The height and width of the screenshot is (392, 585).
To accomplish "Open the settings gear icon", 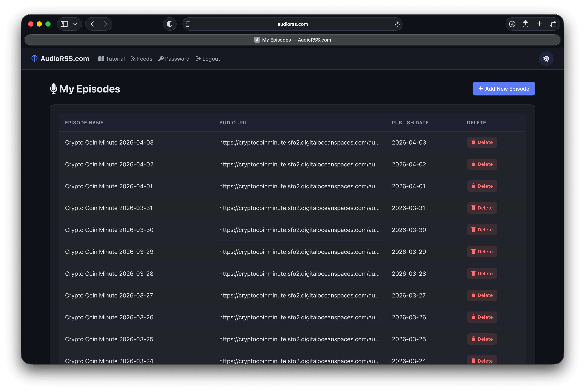I will [x=546, y=58].
